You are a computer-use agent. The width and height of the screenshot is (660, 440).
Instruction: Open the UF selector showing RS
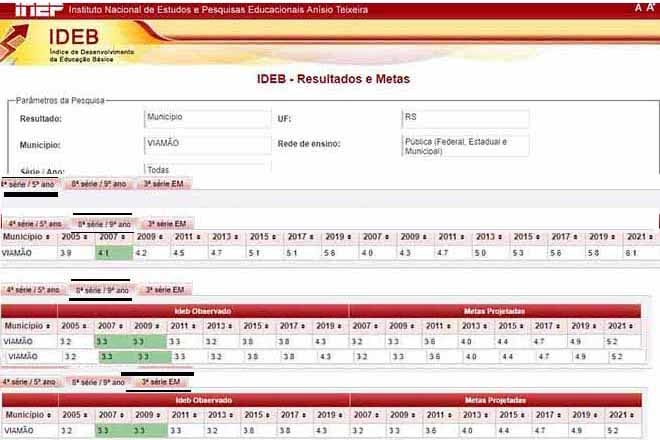[465, 118]
